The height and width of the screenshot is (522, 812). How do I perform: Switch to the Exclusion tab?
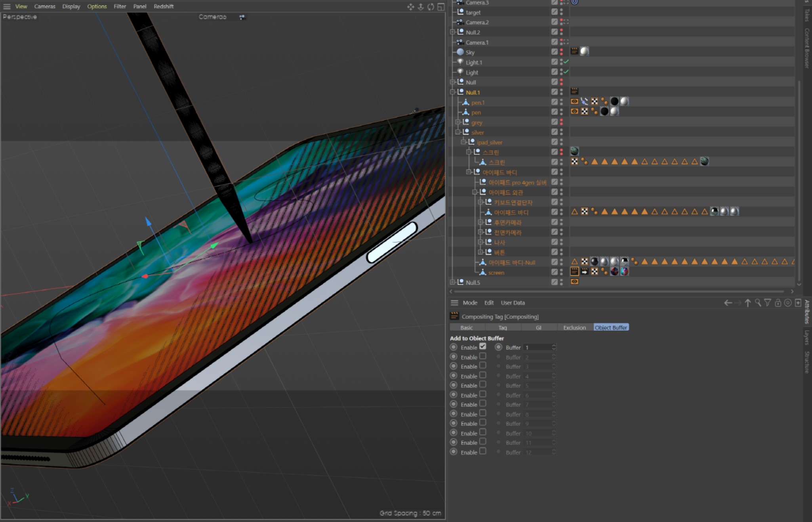[574, 327]
